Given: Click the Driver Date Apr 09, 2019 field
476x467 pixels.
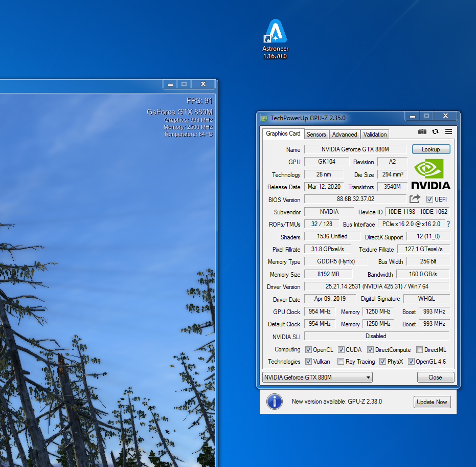Looking at the screenshot, I should (x=330, y=299).
